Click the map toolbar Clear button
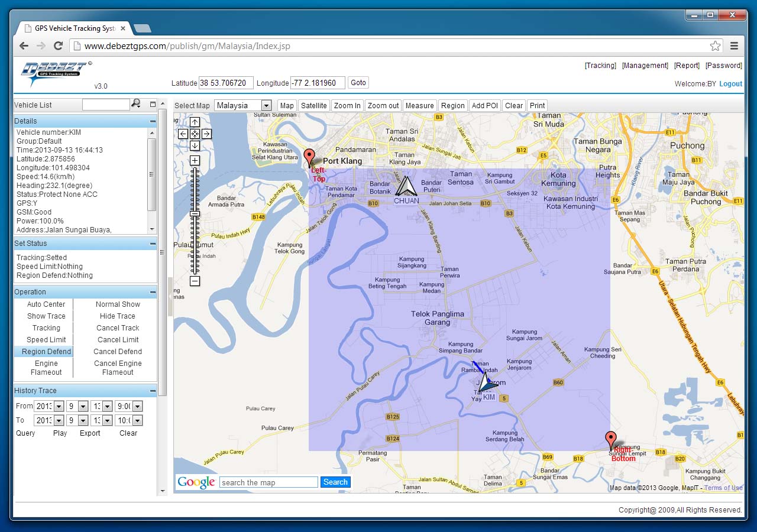Image resolution: width=757 pixels, height=532 pixels. [514, 105]
